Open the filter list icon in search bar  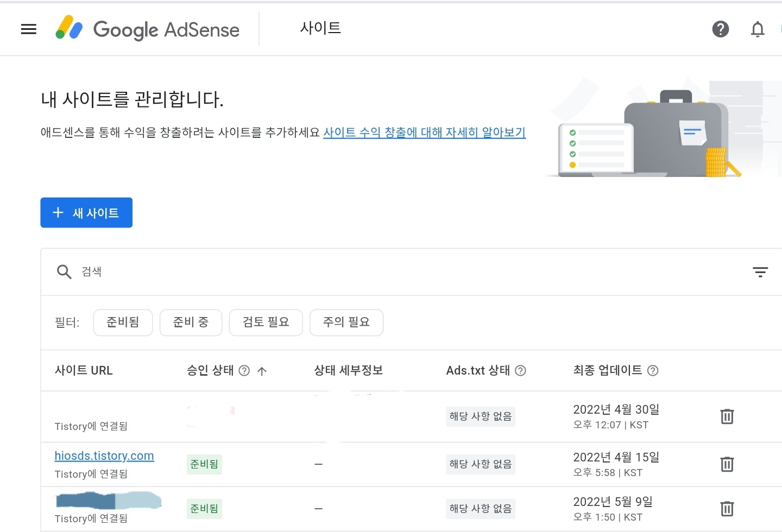pos(760,272)
